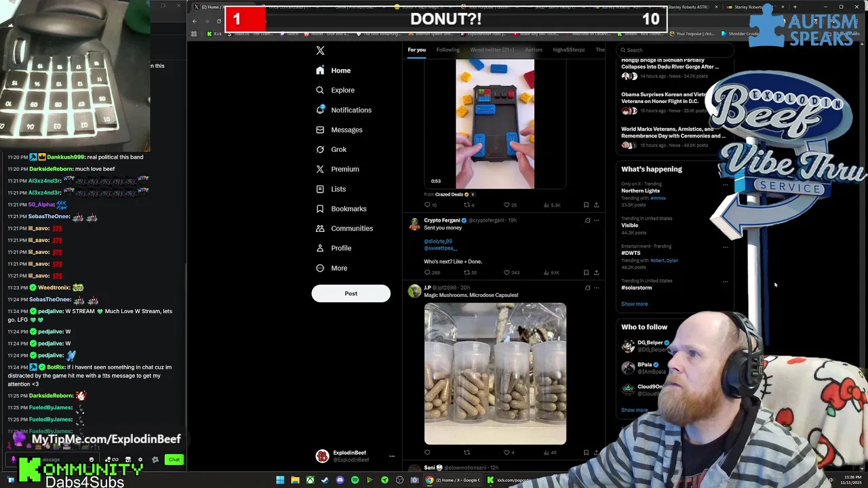Click Grok icon on J.P's post
The image size is (868, 488).
587,288
